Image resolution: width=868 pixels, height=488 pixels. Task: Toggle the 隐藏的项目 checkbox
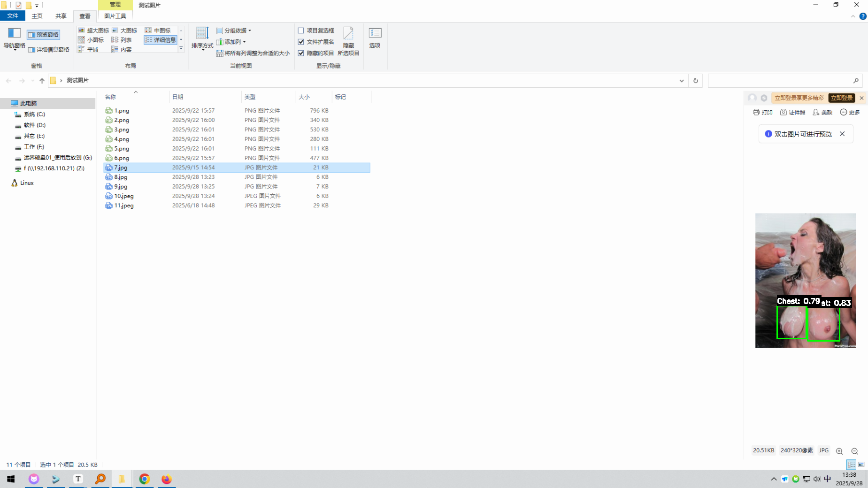(x=301, y=53)
